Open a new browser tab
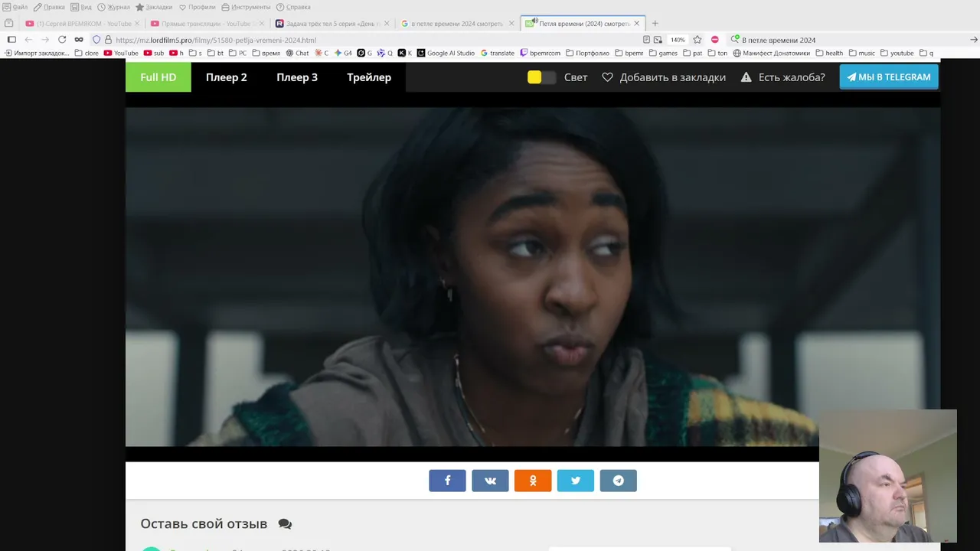 point(655,24)
